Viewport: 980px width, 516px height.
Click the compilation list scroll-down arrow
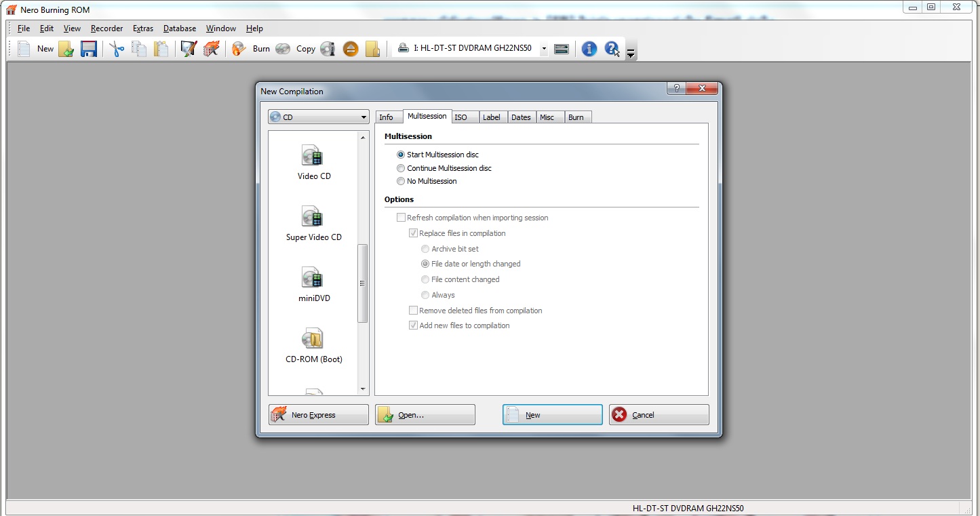(363, 389)
